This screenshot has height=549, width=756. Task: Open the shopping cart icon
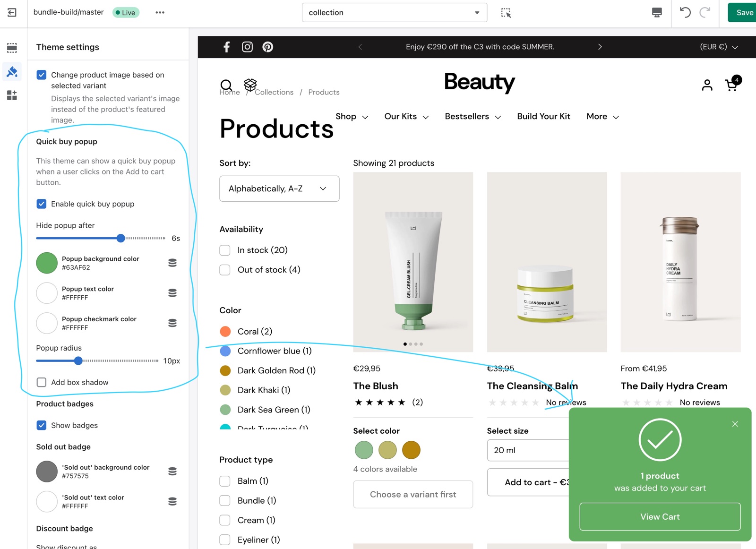coord(731,85)
